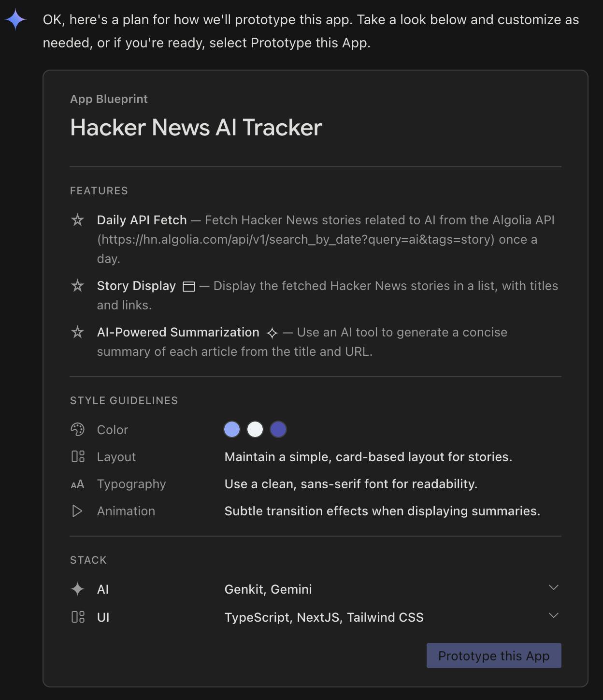Edit the Hacker News AI Tracker title

[x=196, y=128]
